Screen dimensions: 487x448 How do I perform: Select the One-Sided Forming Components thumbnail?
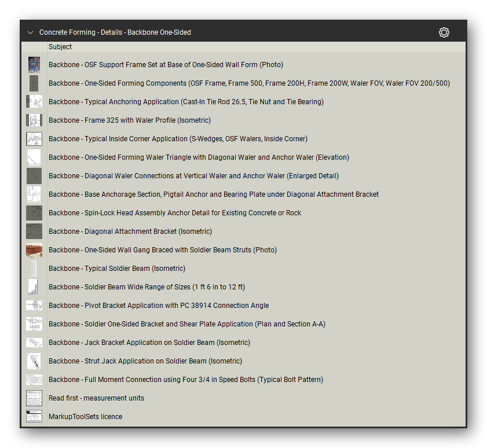coord(34,83)
